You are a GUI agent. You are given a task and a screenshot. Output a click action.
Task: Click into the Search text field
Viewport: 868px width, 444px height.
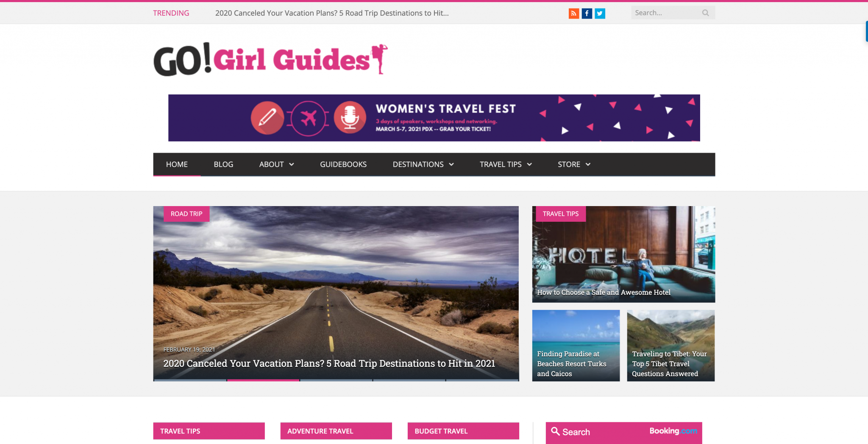(x=665, y=13)
